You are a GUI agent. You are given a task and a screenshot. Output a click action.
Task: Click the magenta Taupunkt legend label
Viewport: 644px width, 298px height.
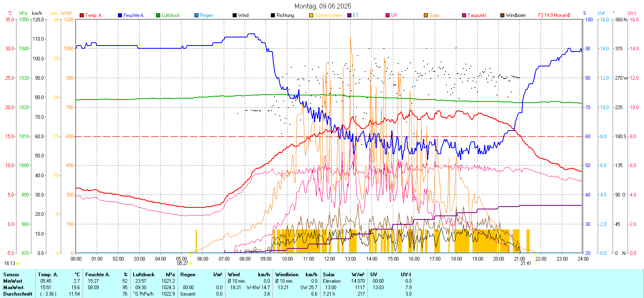477,15
